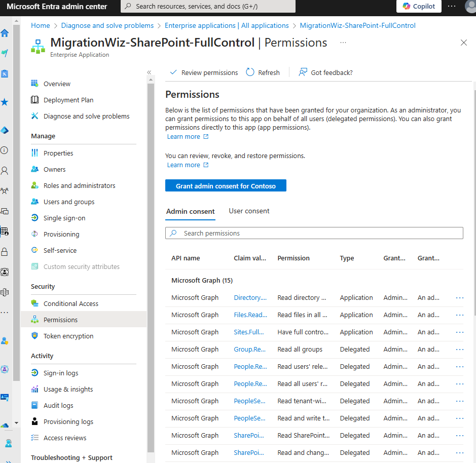Open ellipsis for Read and write t... row
This screenshot has width=476, height=463.
coord(460,418)
